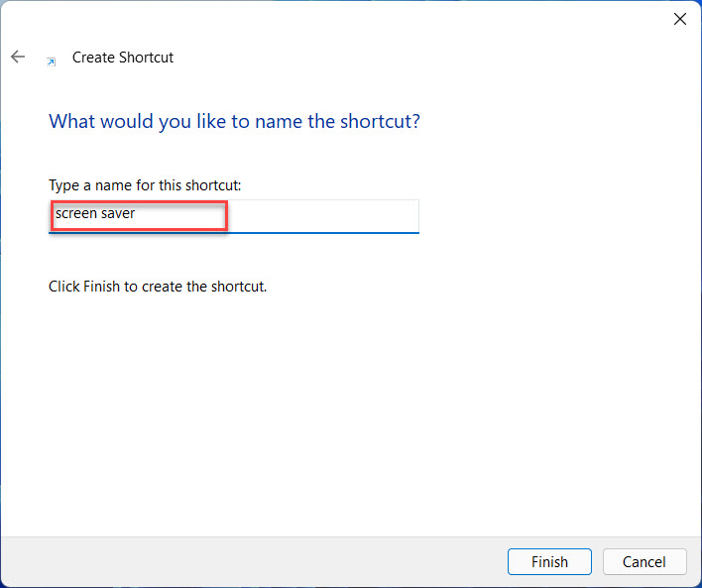Click the empty space after "screen saver" text
The image size is (702, 588).
tap(297, 214)
